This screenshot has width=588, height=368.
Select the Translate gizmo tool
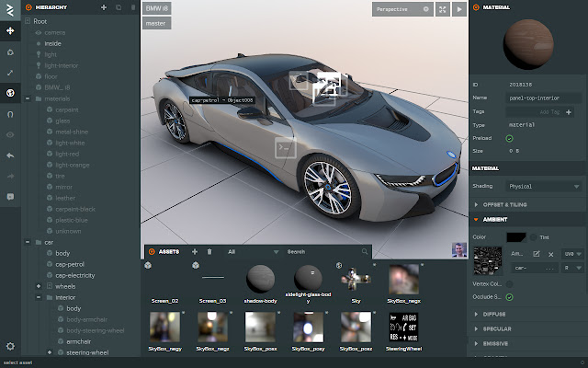[x=10, y=30]
